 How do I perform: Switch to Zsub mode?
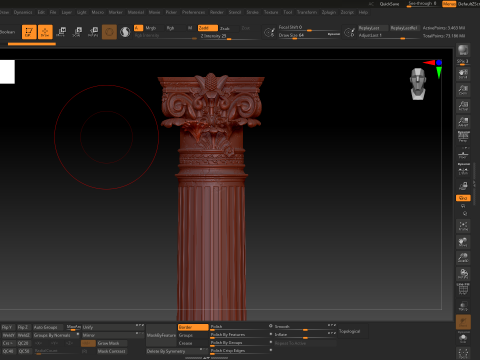coord(225,28)
